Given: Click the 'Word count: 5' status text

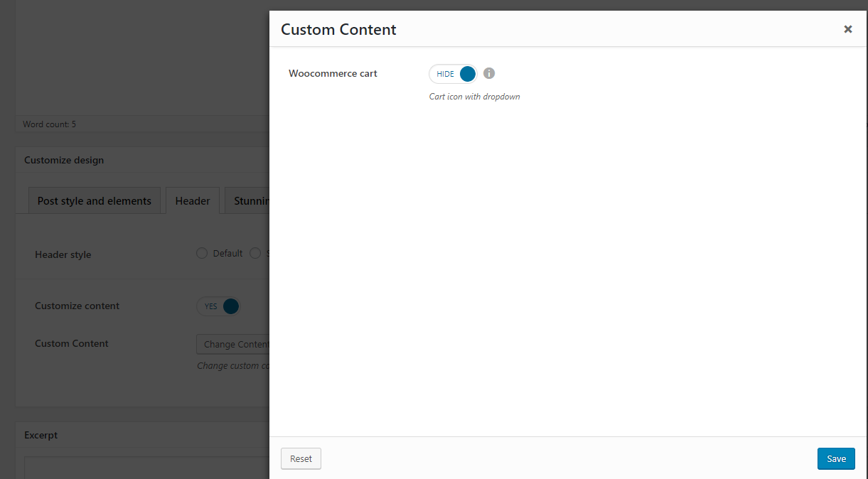Looking at the screenshot, I should tap(49, 124).
